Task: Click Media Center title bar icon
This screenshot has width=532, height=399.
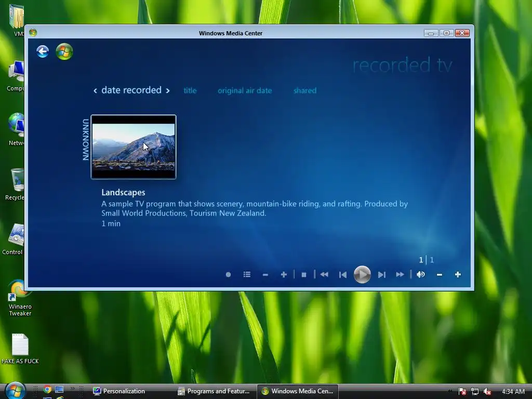Action: [x=33, y=33]
